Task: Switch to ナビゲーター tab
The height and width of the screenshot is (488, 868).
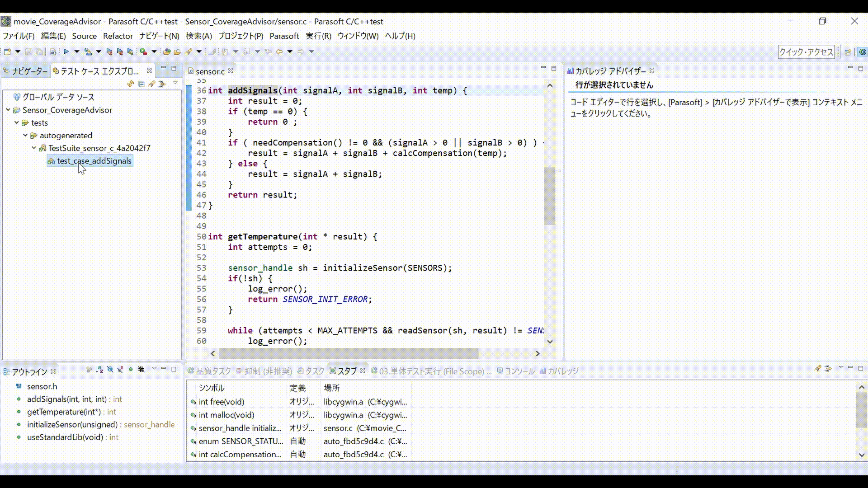Action: pos(26,71)
